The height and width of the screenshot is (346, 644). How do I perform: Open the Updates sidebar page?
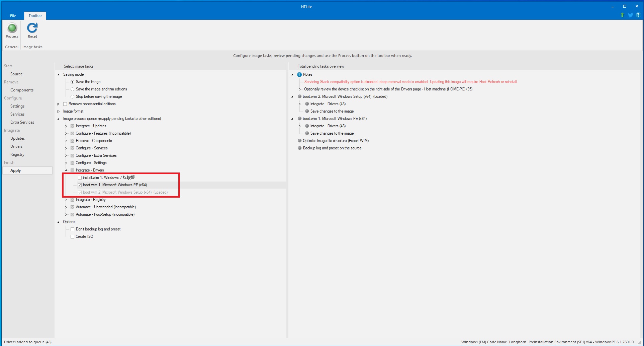(x=17, y=138)
